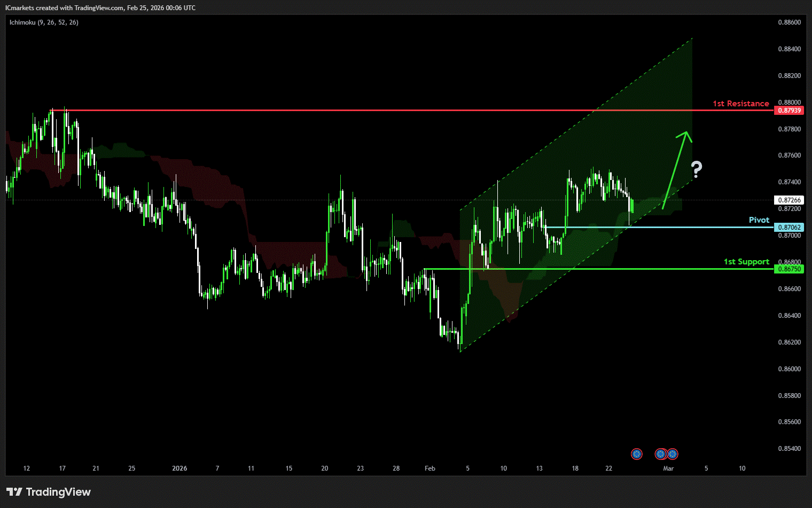
Task: Click the rightmost EU economic event icon
Action: click(x=673, y=454)
